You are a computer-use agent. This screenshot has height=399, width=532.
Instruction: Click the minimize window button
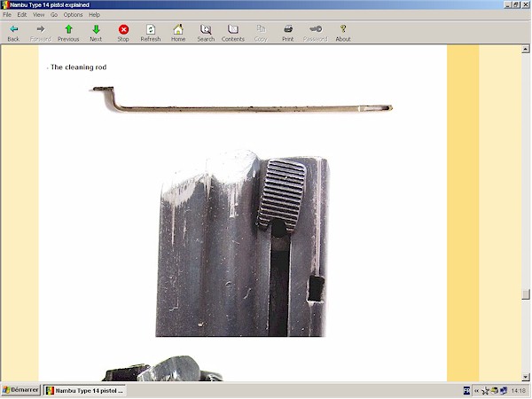tap(507, 4)
